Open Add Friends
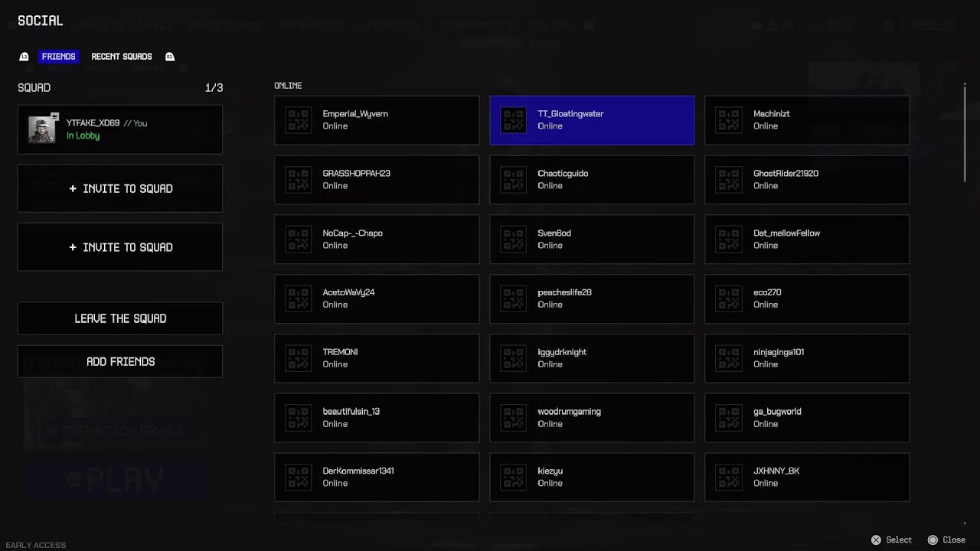This screenshot has height=551, width=980. coord(120,361)
